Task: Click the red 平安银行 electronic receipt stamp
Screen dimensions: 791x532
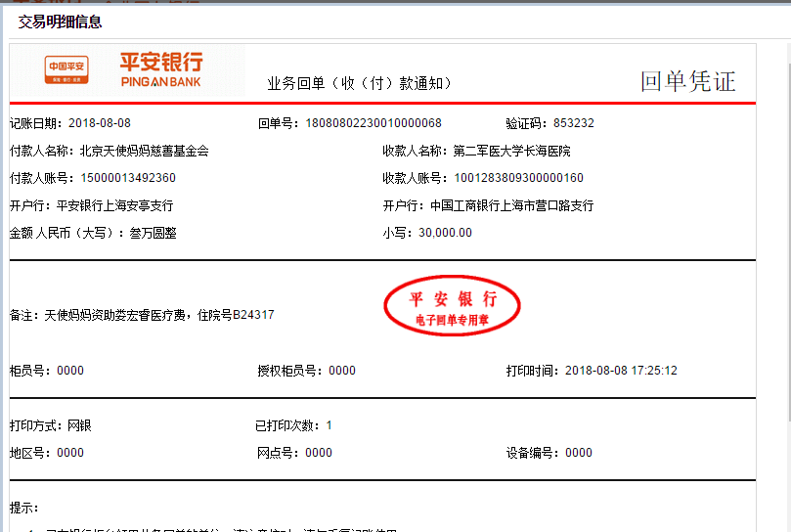Action: coord(452,306)
